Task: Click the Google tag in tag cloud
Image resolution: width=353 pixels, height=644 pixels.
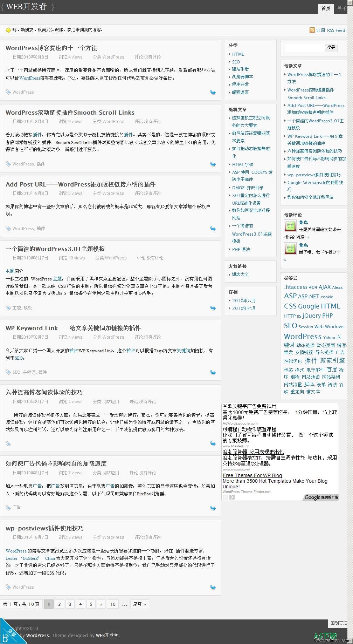Action: pos(309,306)
